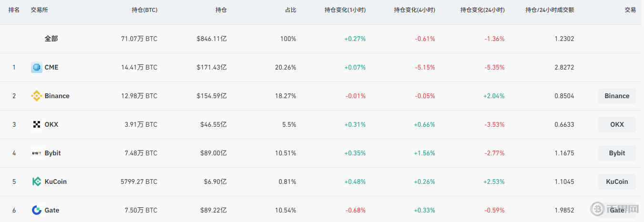Click the Gate logo icon
644x222 pixels.
pos(37,210)
